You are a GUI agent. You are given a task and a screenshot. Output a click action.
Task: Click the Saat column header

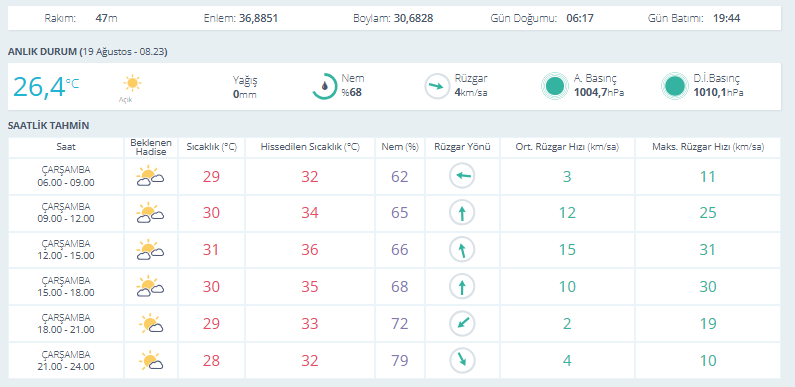tap(66, 147)
